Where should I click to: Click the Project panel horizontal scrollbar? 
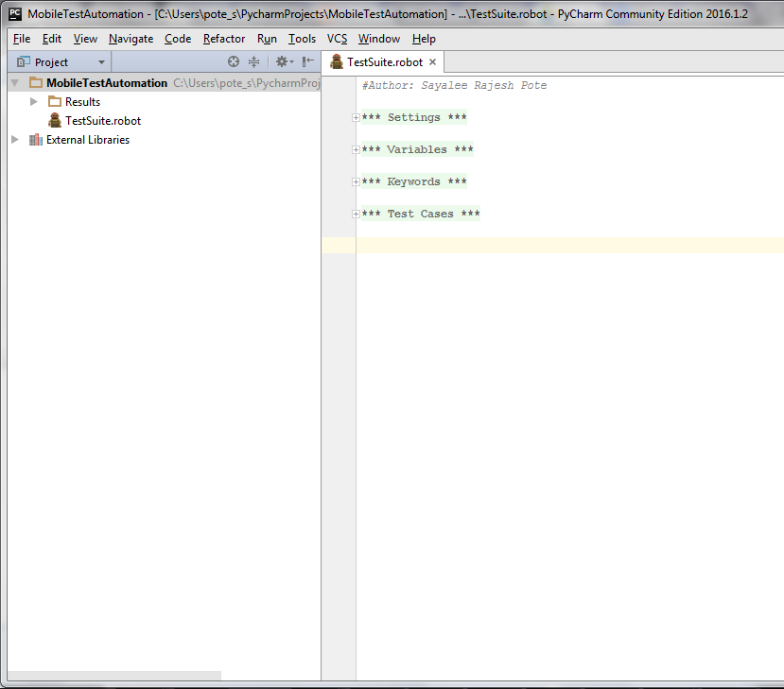[x=113, y=676]
